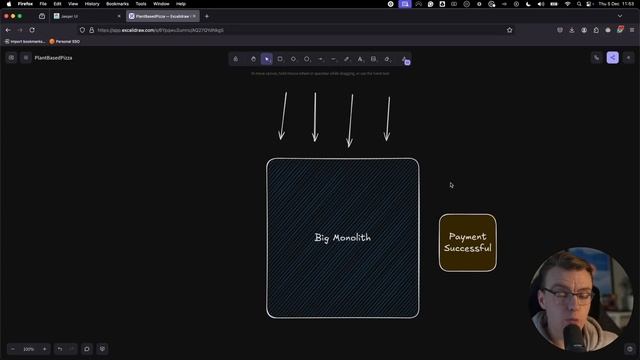Open Import bookmarks link
This screenshot has width=640, height=360.
[x=24, y=42]
